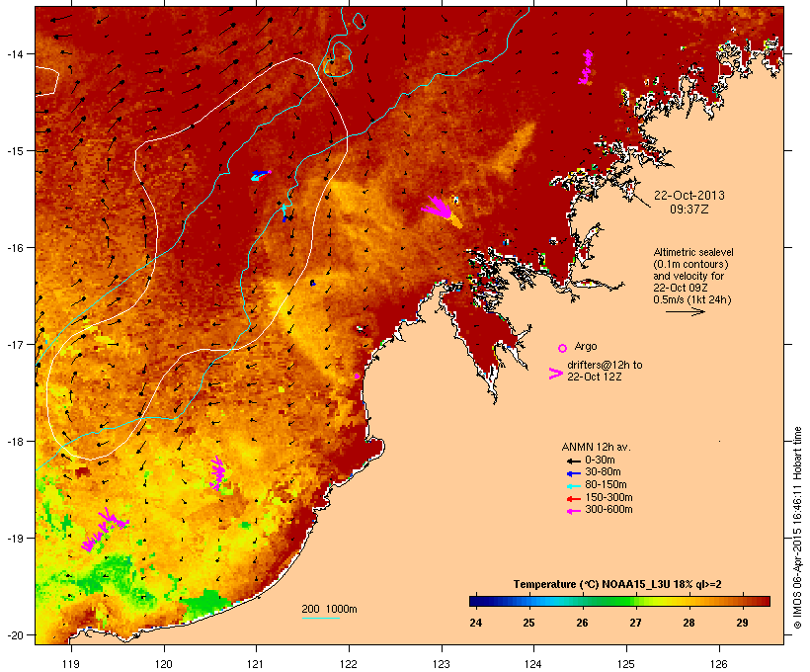The height and width of the screenshot is (672, 810).
Task: Click the colorbar value '27'
Action: coord(635,623)
